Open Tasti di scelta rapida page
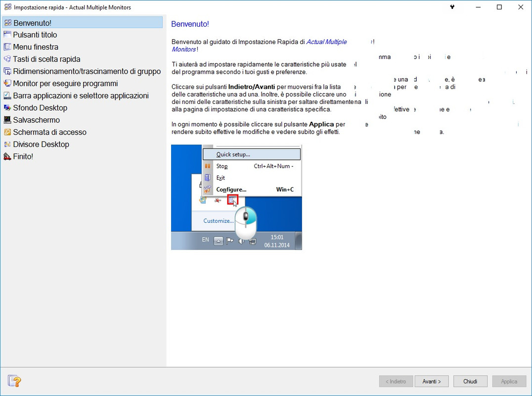Image resolution: width=532 pixels, height=396 pixels. point(47,59)
